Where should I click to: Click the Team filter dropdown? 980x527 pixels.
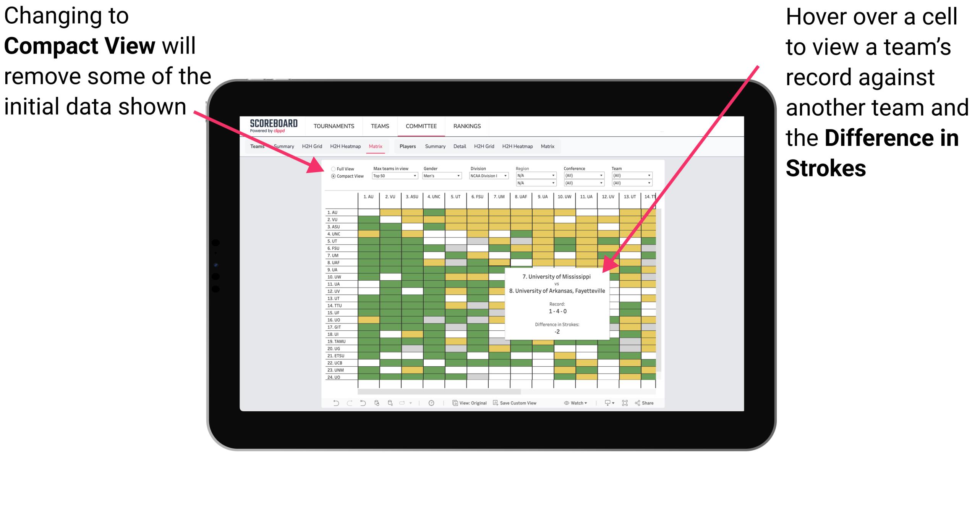pyautogui.click(x=633, y=175)
